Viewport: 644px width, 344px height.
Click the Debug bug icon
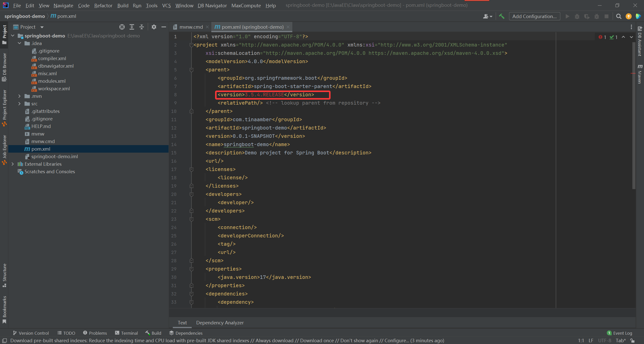click(x=577, y=16)
